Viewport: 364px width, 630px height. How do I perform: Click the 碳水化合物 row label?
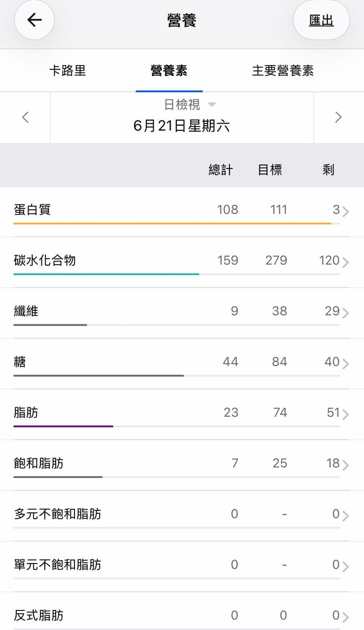pyautogui.click(x=45, y=260)
